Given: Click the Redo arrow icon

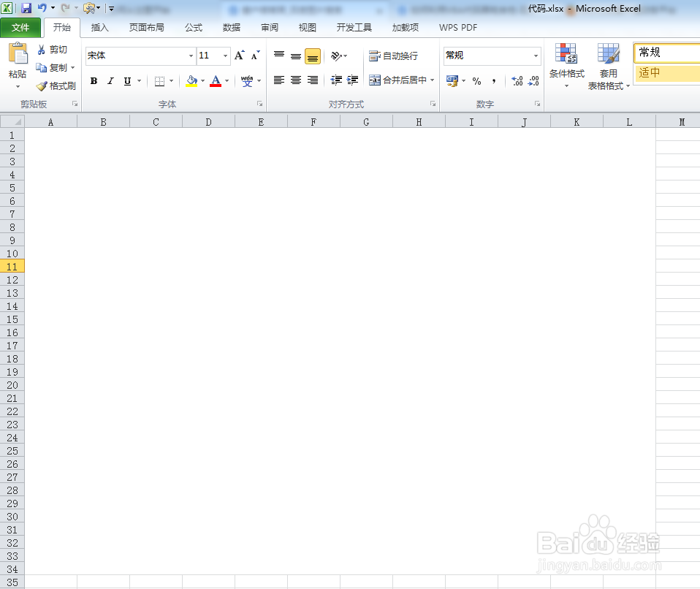Looking at the screenshot, I should tap(65, 7).
